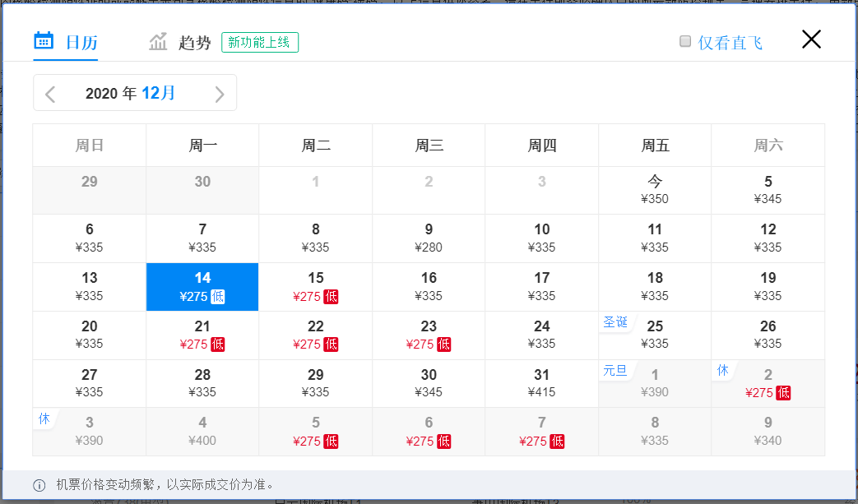Select January 7 low price ¥275
The height and width of the screenshot is (504, 858).
click(542, 432)
